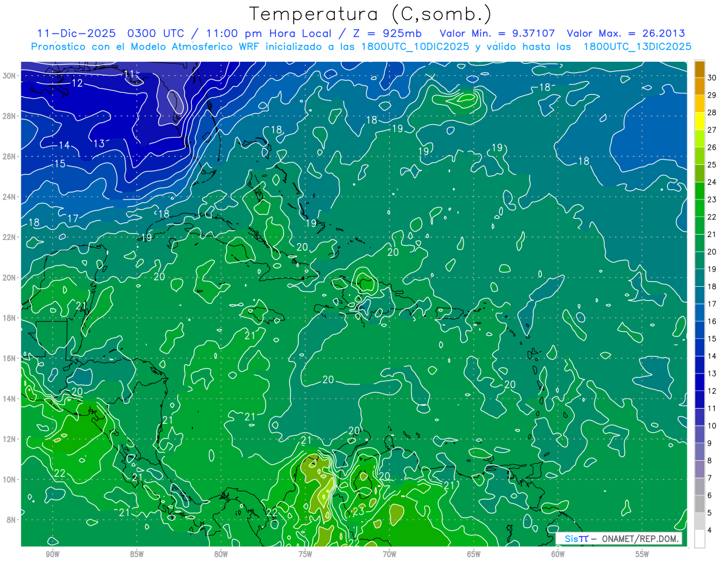This screenshot has width=728, height=562.
Task: Click the 85W longitude axis label
Action: tap(136, 554)
